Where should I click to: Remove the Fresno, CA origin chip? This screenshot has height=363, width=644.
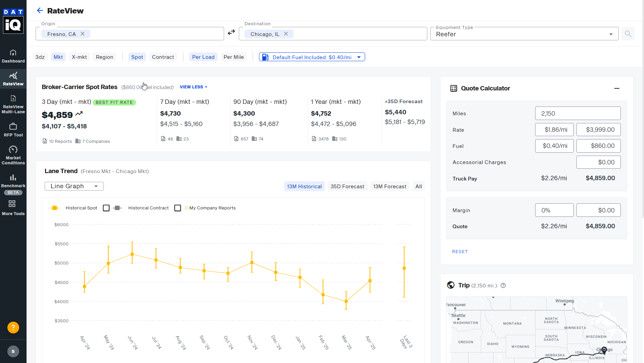(83, 34)
